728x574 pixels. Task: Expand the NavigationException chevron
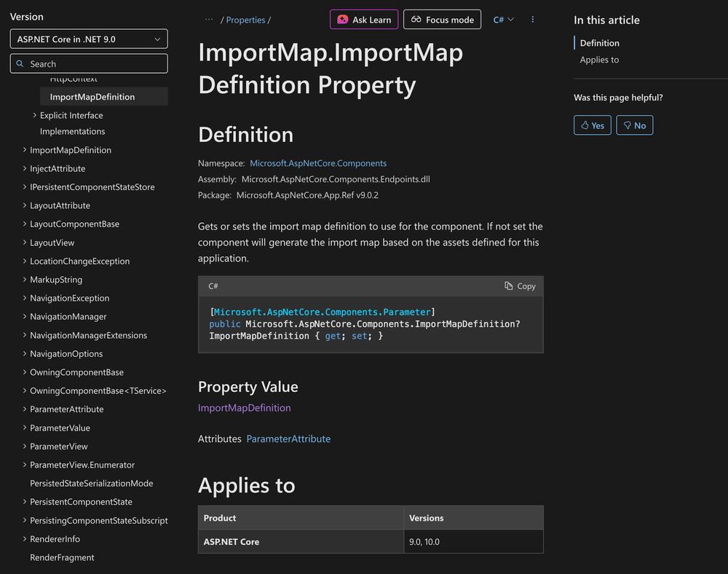(x=25, y=298)
